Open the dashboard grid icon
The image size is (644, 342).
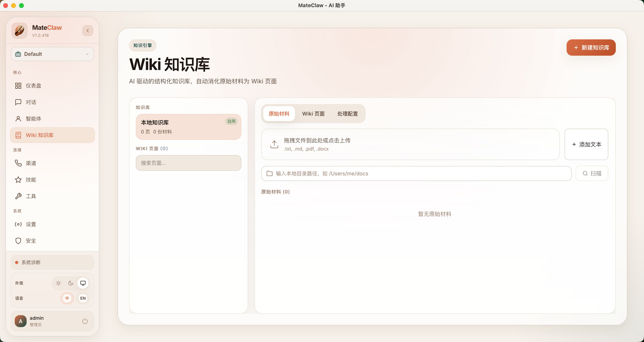click(18, 86)
